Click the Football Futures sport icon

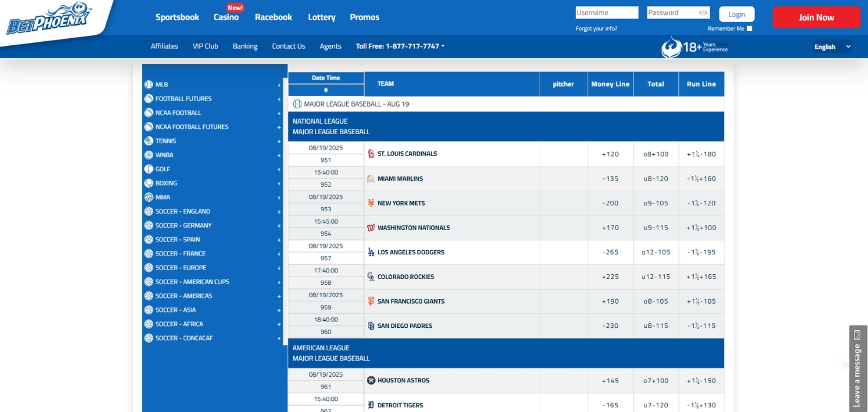pyautogui.click(x=148, y=99)
